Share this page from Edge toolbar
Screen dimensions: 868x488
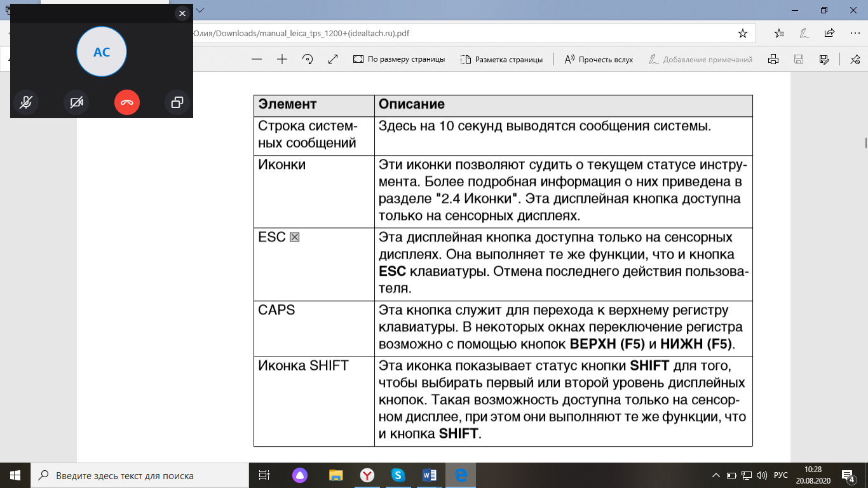coord(829,33)
